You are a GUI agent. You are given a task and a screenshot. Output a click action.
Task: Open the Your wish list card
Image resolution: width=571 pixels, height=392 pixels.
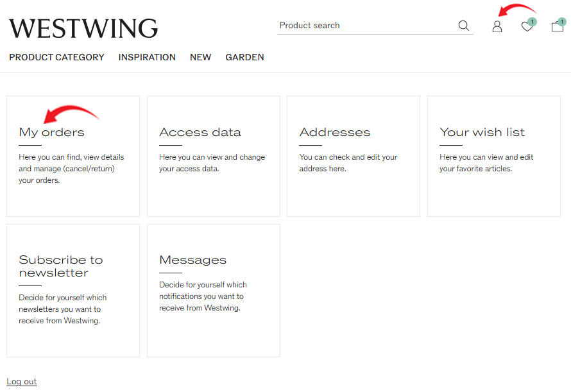coord(494,157)
